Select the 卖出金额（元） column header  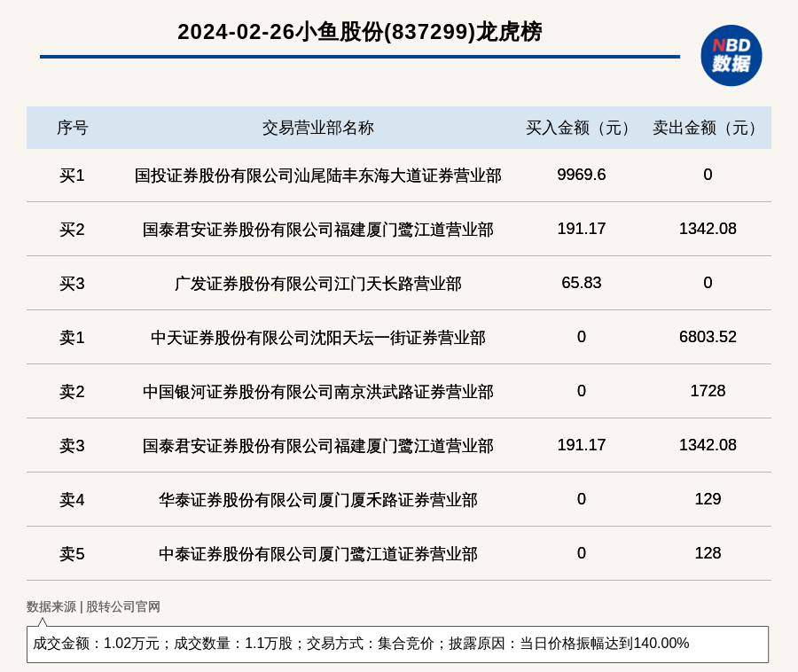pyautogui.click(x=708, y=128)
